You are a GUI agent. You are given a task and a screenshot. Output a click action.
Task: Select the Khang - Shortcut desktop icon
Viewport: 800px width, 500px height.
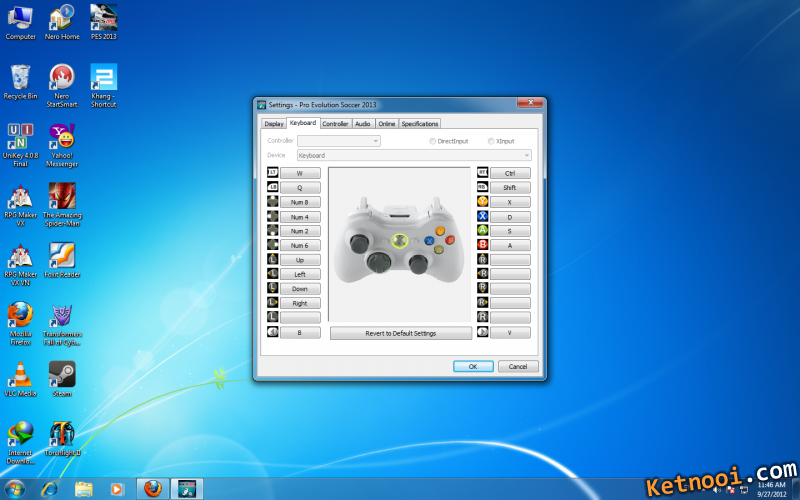click(x=104, y=86)
